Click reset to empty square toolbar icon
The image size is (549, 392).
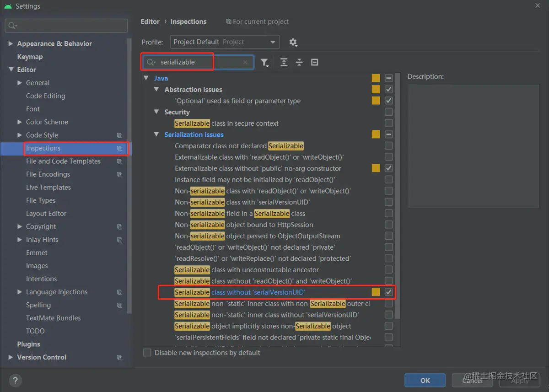(314, 62)
